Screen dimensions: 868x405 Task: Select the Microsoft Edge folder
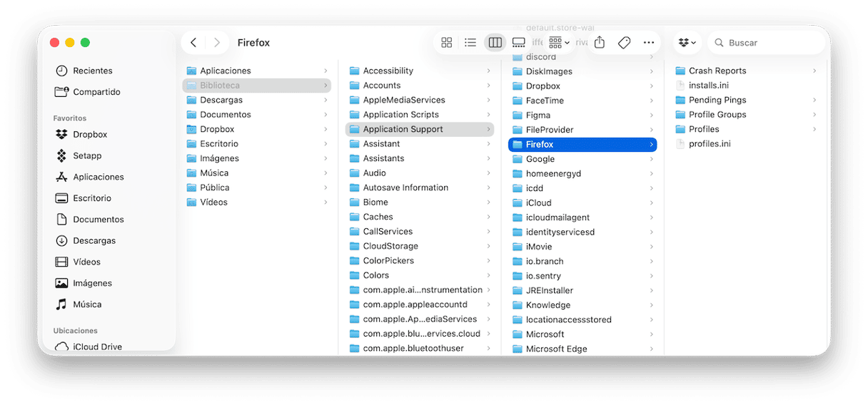tap(582, 349)
